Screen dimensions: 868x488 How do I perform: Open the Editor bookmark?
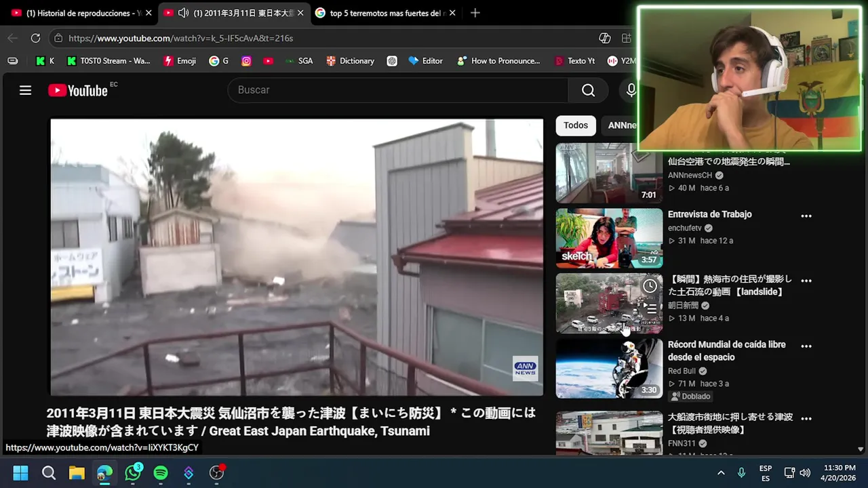425,61
